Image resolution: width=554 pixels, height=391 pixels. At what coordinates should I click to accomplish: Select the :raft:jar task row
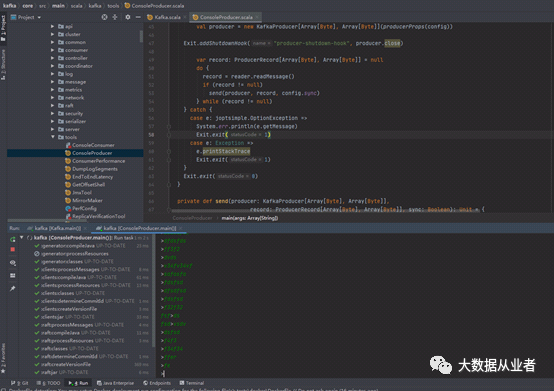click(x=91, y=372)
